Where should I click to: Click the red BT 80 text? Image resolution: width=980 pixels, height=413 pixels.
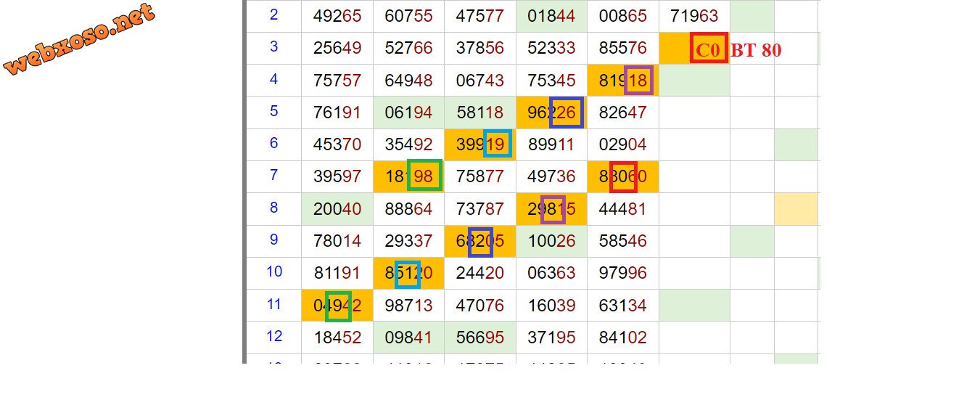[x=756, y=50]
